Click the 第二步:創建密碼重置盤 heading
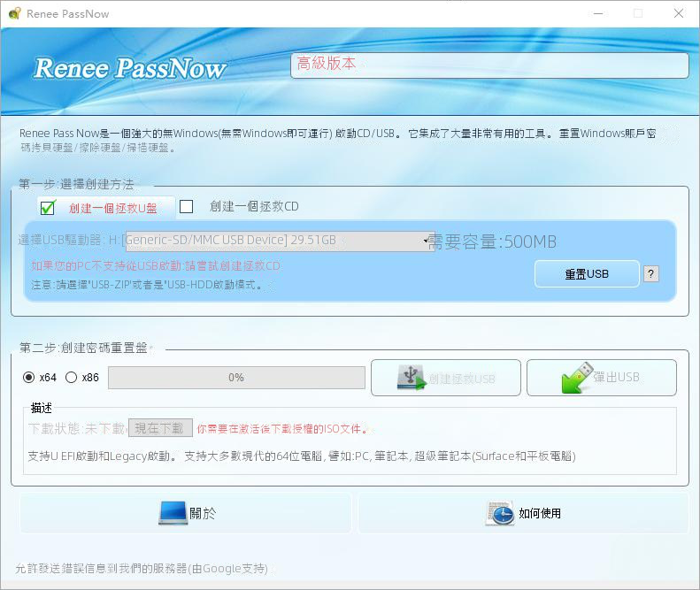The width and height of the screenshot is (700, 590). [x=83, y=348]
